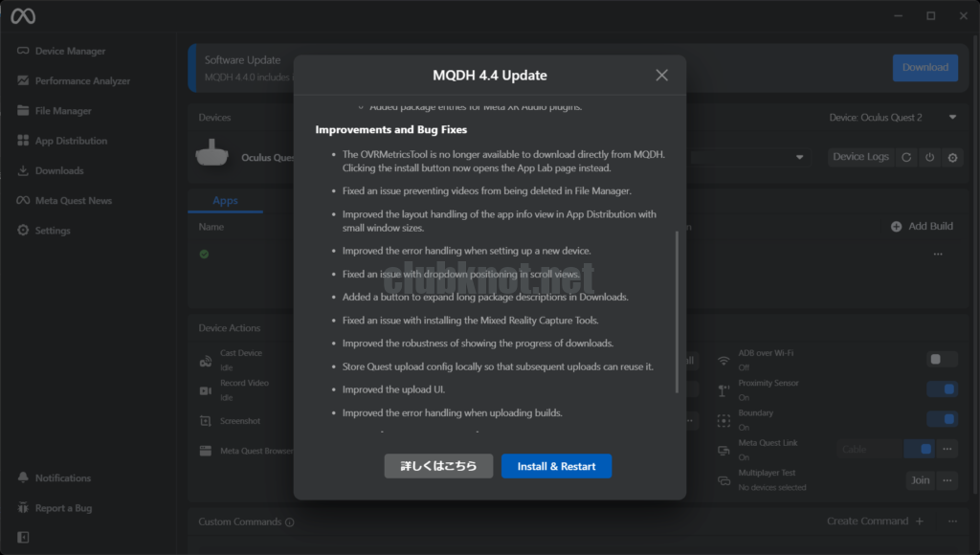Toggle the Proximity Sensor switch

coord(943,389)
